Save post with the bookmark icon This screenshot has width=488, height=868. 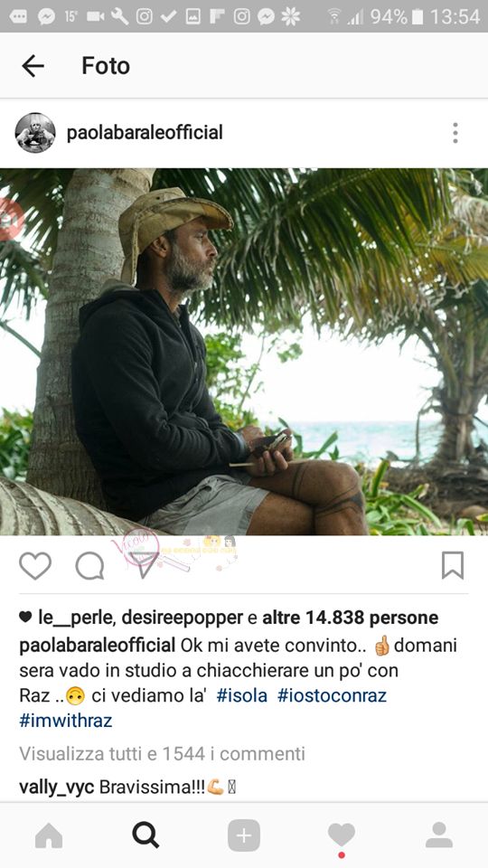(453, 566)
